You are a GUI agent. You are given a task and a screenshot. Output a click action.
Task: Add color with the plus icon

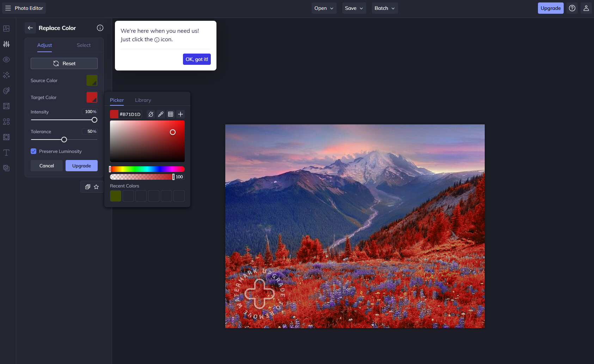tap(180, 114)
